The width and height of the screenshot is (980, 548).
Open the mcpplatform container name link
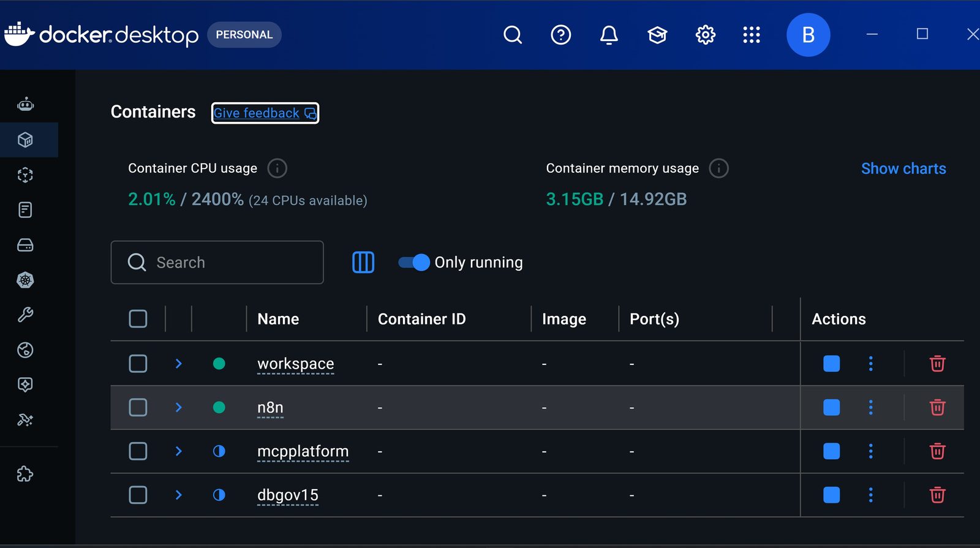(x=303, y=451)
